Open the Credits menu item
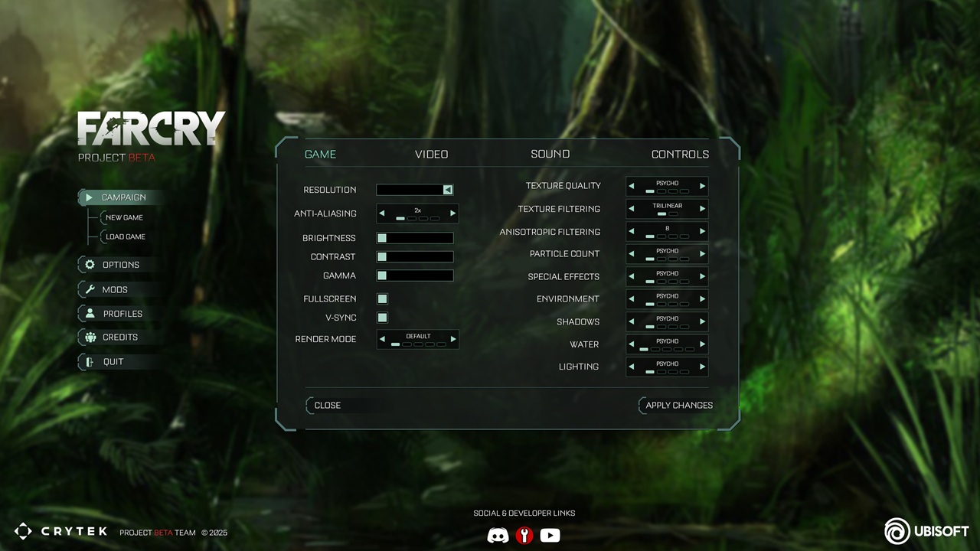This screenshot has height=551, width=980. point(119,337)
